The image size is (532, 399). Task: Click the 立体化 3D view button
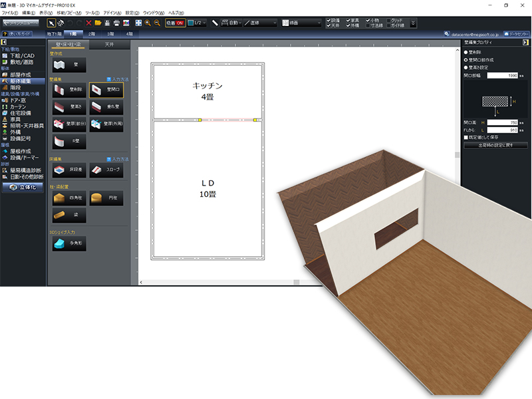pyautogui.click(x=23, y=188)
